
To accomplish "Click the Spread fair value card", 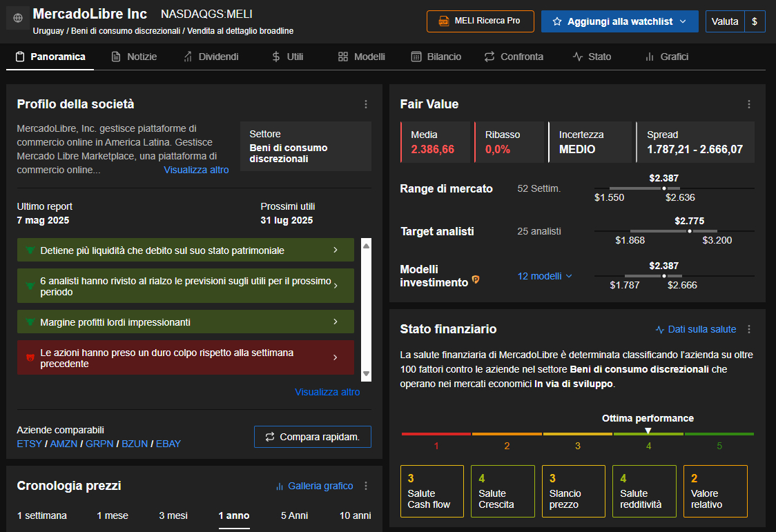I will pos(695,142).
